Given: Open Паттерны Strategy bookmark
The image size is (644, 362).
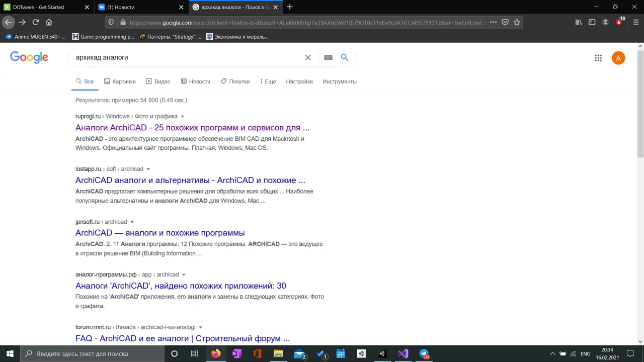Looking at the screenshot, I should click(170, 37).
